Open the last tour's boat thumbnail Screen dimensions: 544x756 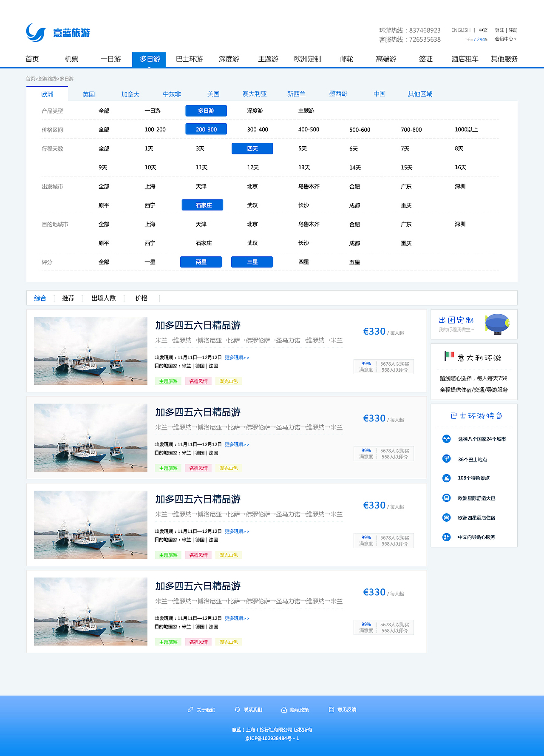tap(91, 611)
